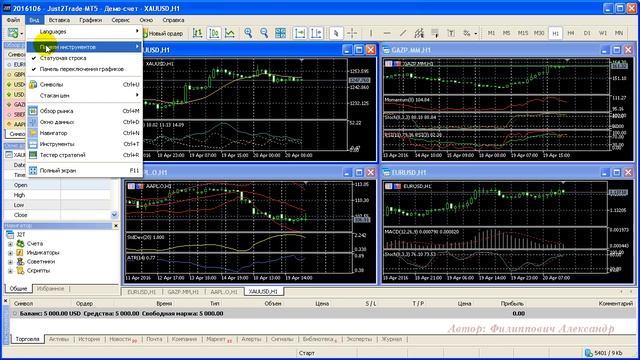Open Символы from the view menu
This screenshot has width=640, height=360.
tap(84, 84)
